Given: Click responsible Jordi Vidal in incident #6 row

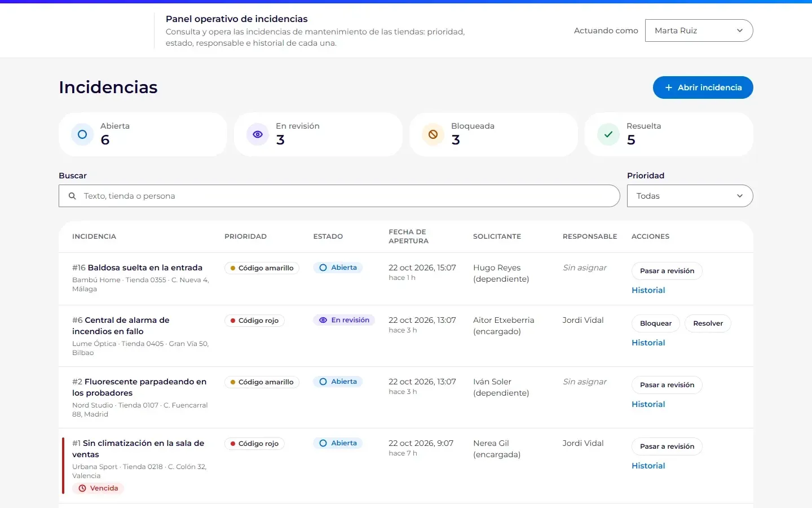Looking at the screenshot, I should coord(583,320).
